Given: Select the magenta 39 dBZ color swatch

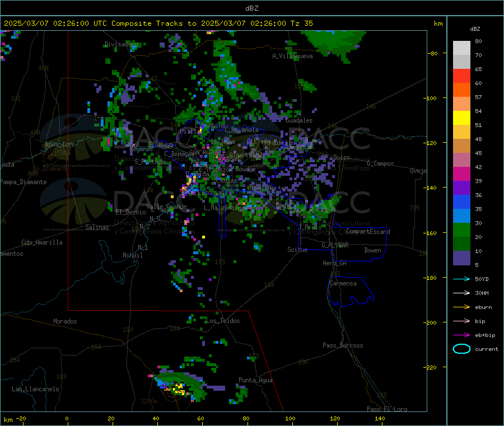Looking at the screenshot, I should [461, 174].
